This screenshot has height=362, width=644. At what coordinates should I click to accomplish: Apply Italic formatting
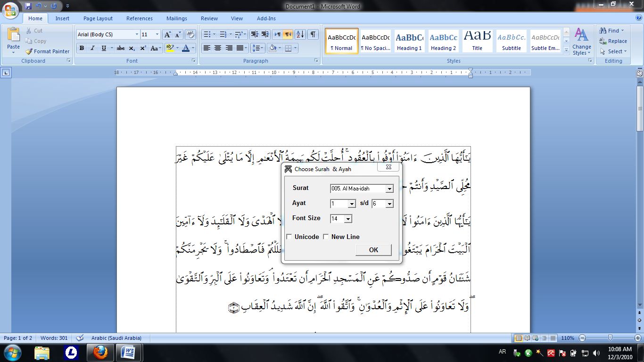(92, 48)
